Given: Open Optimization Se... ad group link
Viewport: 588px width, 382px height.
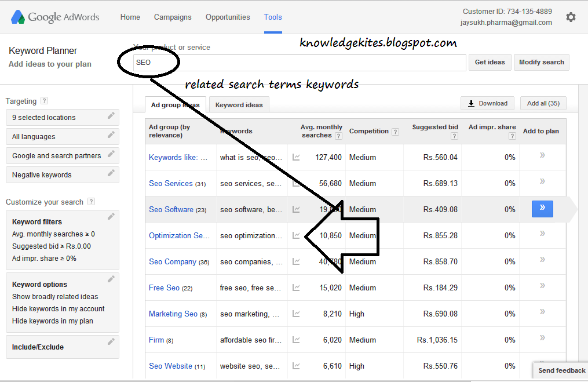Looking at the screenshot, I should pyautogui.click(x=179, y=236).
